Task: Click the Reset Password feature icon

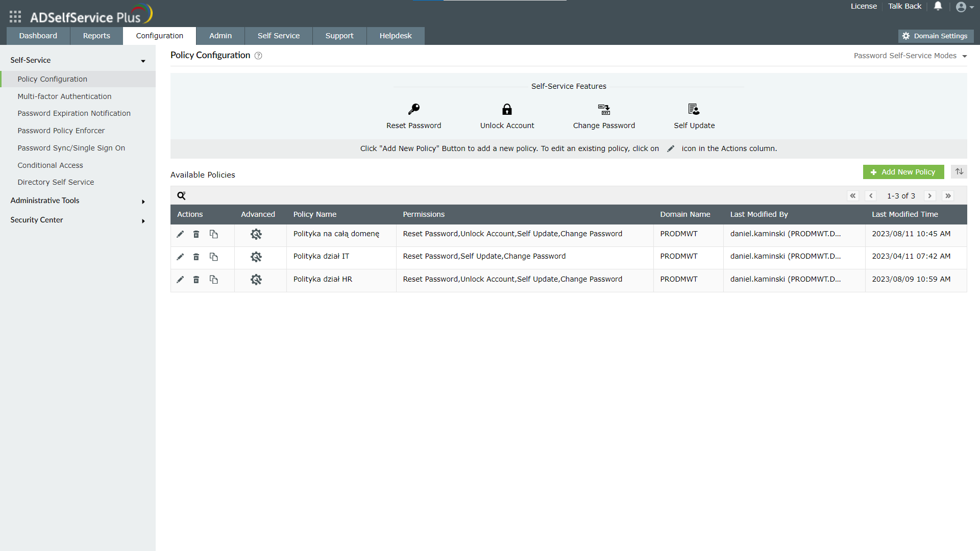Action: pyautogui.click(x=413, y=109)
